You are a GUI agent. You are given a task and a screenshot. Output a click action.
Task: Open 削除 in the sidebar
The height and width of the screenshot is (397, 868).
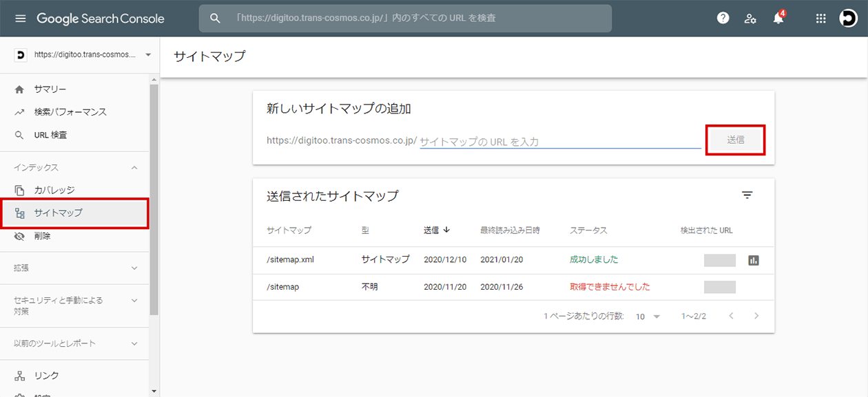(42, 236)
